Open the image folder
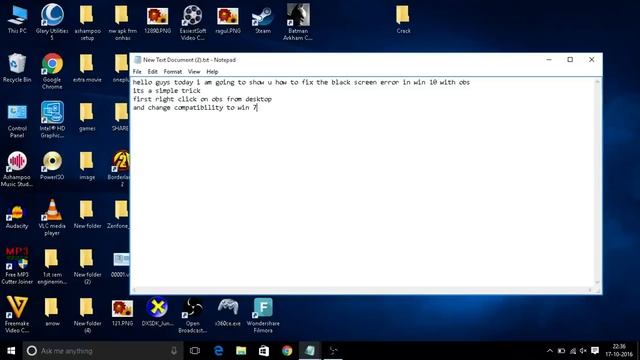The height and width of the screenshot is (360, 640). click(87, 165)
